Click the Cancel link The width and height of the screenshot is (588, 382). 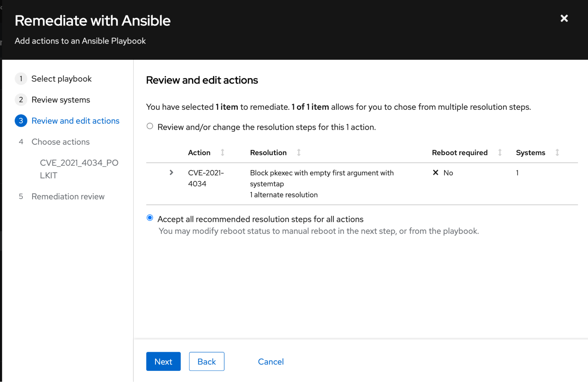point(271,361)
